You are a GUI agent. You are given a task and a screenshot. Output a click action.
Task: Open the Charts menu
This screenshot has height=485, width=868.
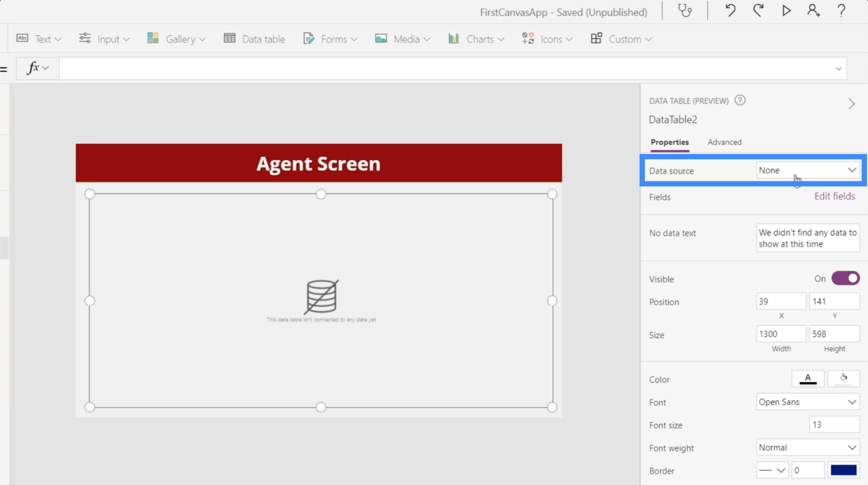tap(476, 39)
